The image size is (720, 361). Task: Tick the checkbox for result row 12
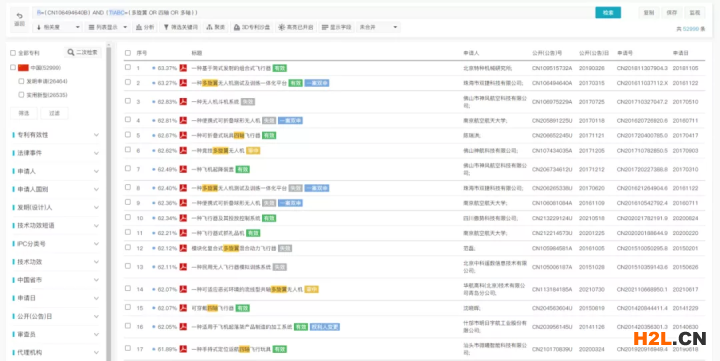pyautogui.click(x=128, y=247)
